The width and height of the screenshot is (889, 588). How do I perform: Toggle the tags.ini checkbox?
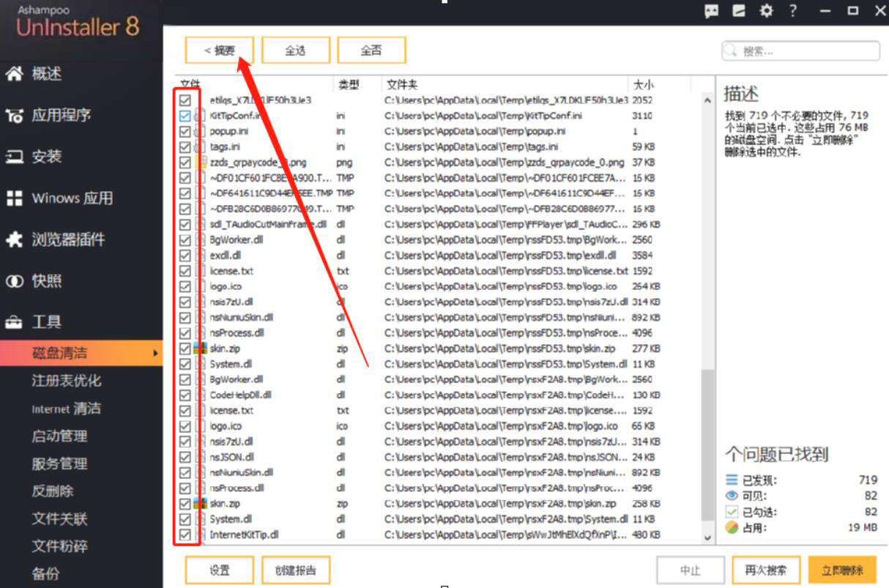tap(185, 146)
